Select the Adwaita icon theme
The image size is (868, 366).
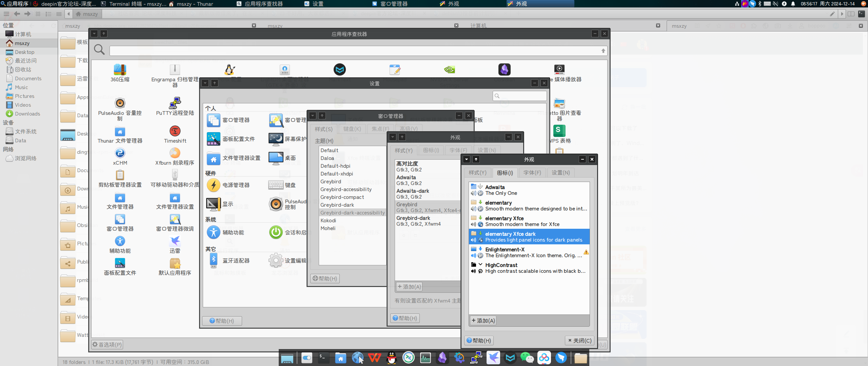click(x=529, y=190)
